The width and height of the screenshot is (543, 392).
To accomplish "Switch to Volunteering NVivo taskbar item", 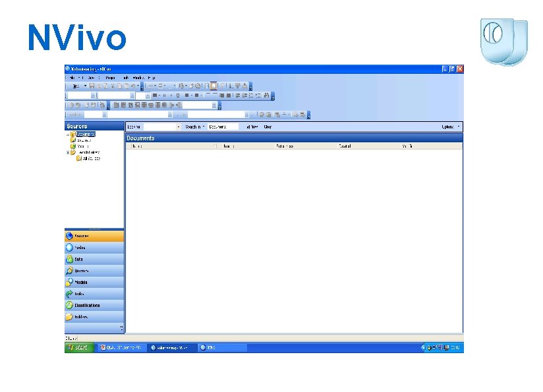I will (x=172, y=348).
